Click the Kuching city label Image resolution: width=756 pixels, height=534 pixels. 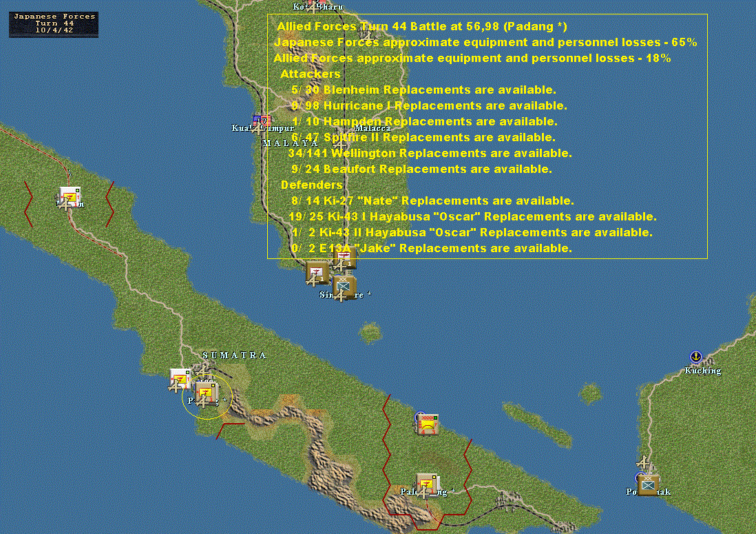point(703,371)
